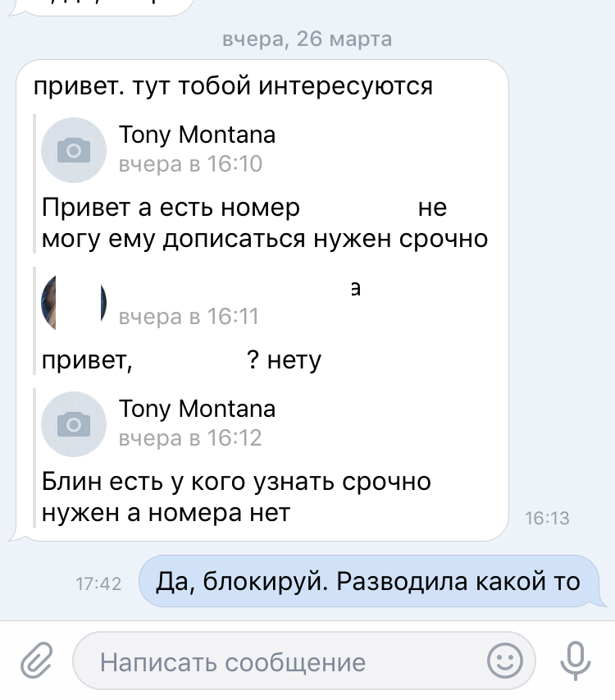Image resolution: width=615 pixels, height=700 pixels.
Task: Tap forwarded text 'Привет а есть номер'
Action: point(172,208)
